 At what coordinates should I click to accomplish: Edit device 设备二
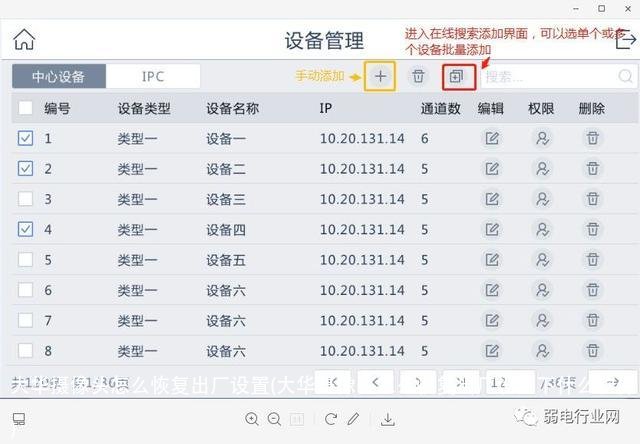point(492,169)
